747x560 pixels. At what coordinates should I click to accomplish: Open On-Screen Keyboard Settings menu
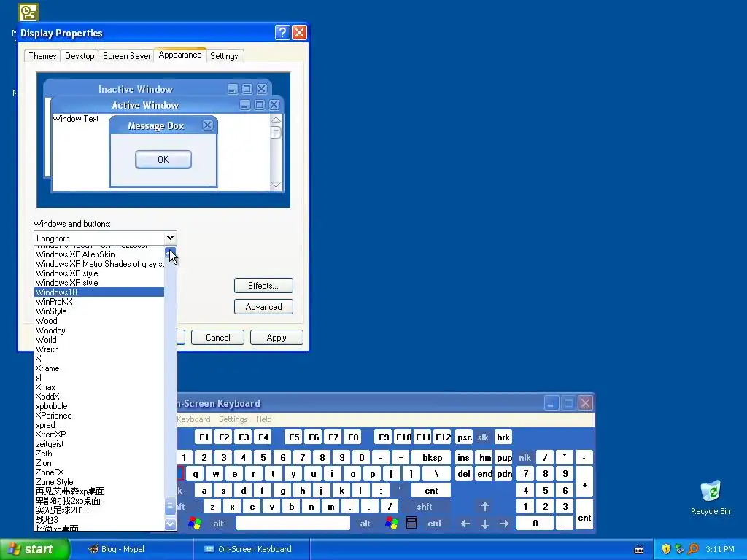[233, 419]
